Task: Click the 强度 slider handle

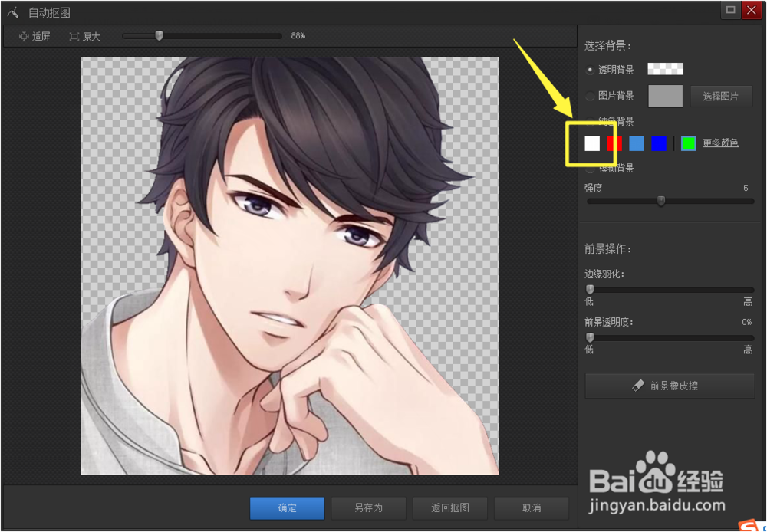Action: coord(661,201)
